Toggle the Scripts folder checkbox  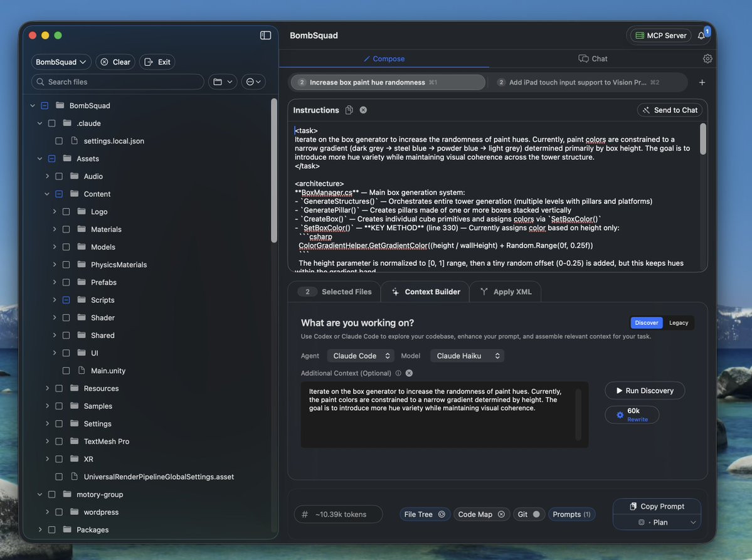66,300
